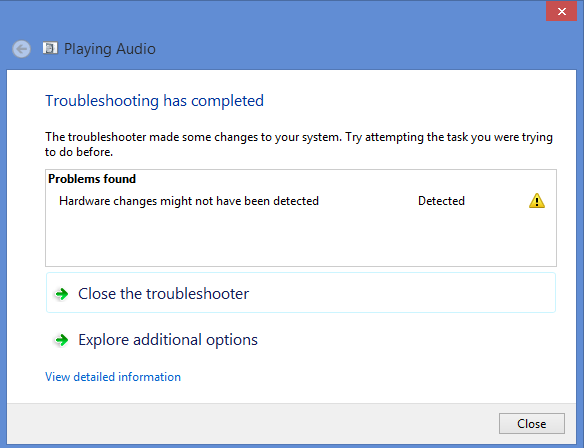
Task: Close the window with the red X
Action: coord(562,11)
